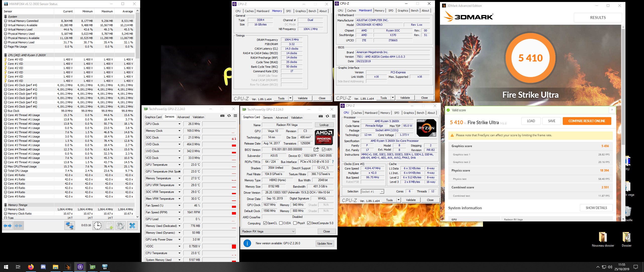
Task: Open Bench tab in CPU-Z Mainboard window
Action: tap(415, 11)
